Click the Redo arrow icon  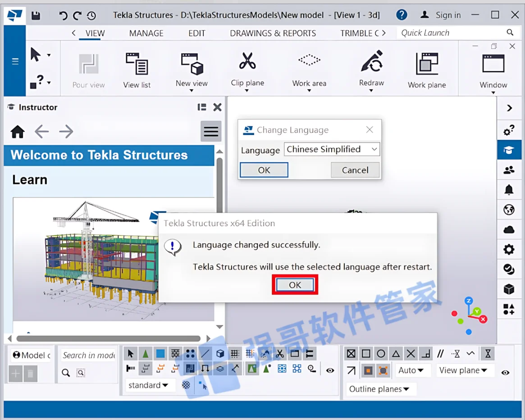coord(78,15)
